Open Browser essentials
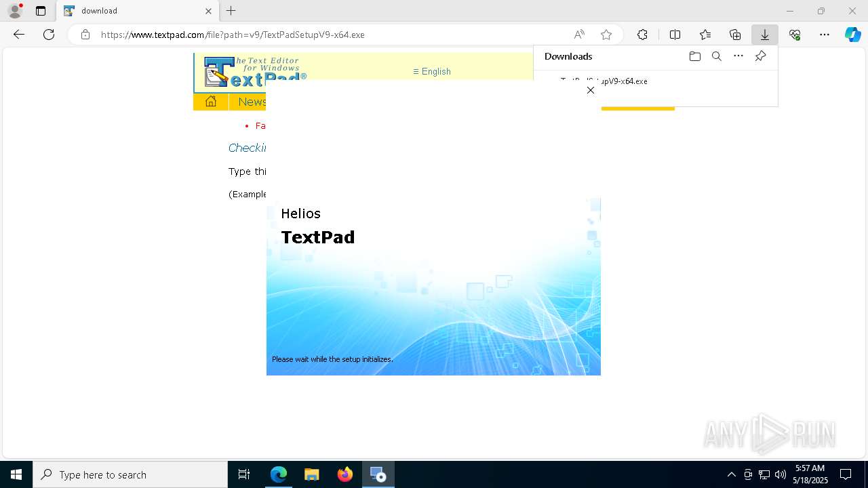Image resolution: width=868 pixels, height=488 pixels. [795, 35]
